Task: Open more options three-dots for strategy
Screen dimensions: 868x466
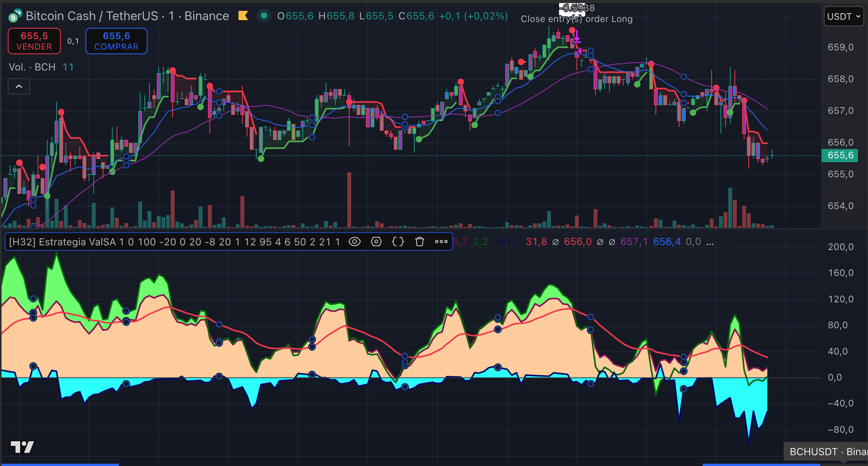Action: coord(441,242)
